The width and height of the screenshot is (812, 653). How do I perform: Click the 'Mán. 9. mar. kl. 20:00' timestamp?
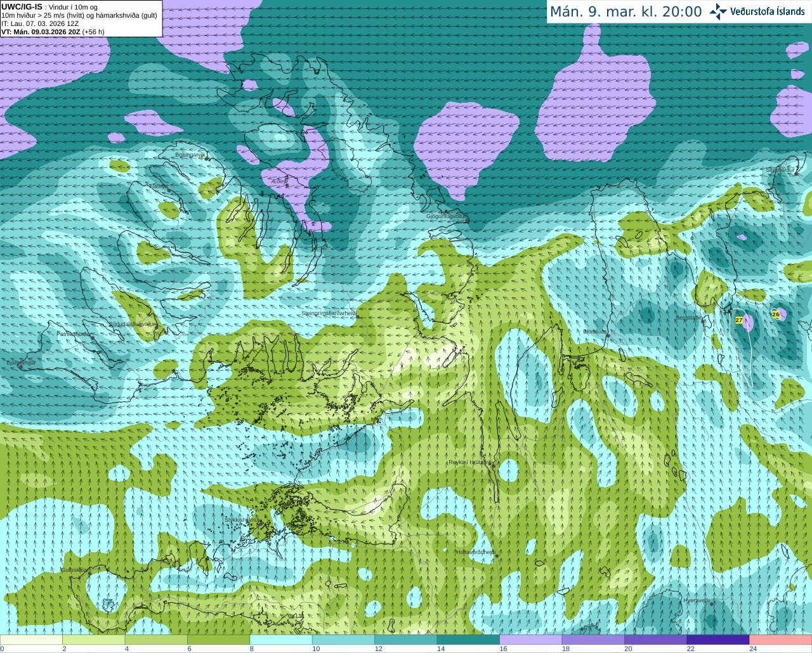[625, 11]
